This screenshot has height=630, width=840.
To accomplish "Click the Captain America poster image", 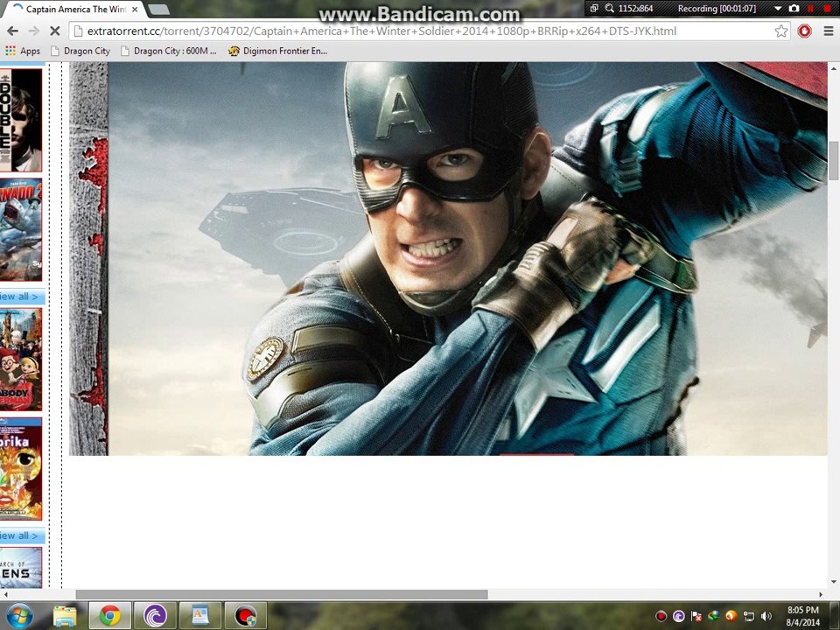I will point(448,259).
